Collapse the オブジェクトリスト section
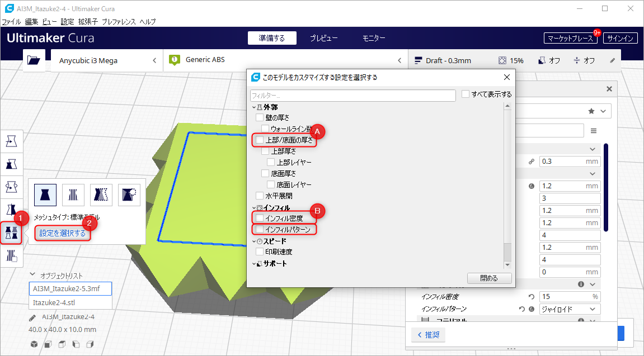Image resolution: width=644 pixels, height=356 pixels. [x=32, y=275]
